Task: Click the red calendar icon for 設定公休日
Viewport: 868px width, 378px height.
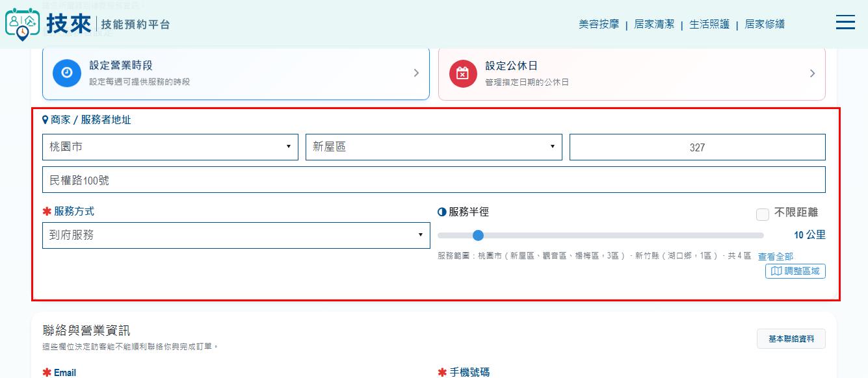Action: [x=462, y=73]
